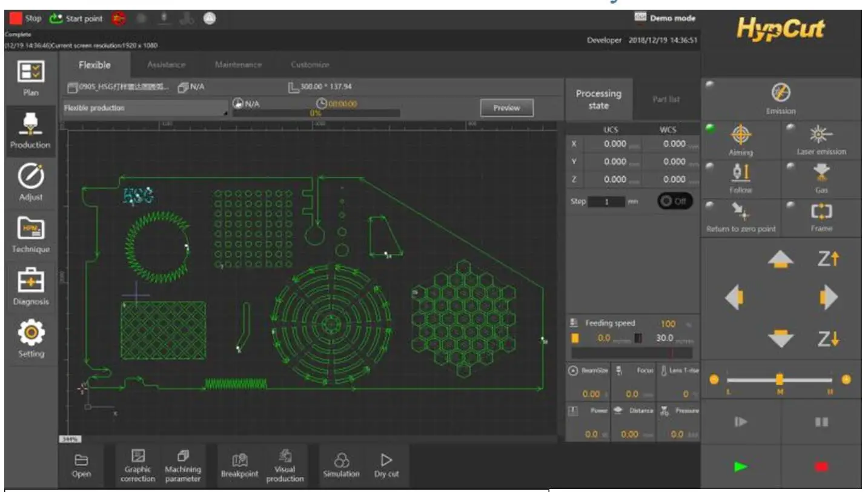The height and width of the screenshot is (492, 868).
Task: Click the feeding speed bar
Action: tap(632, 353)
